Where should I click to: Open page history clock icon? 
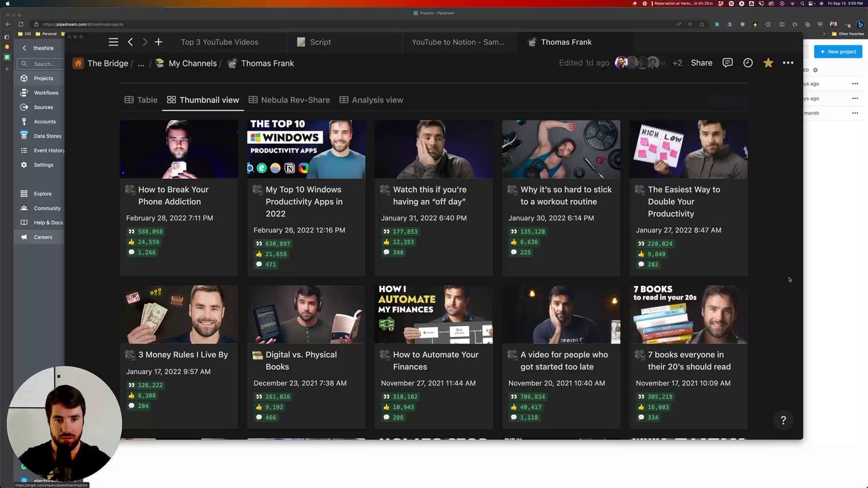click(748, 63)
